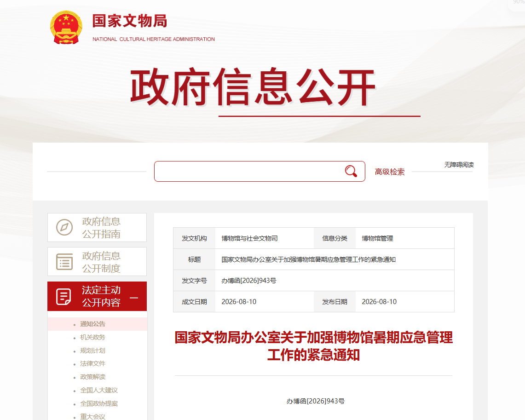Select 机关政务 in the sidebar

point(93,337)
